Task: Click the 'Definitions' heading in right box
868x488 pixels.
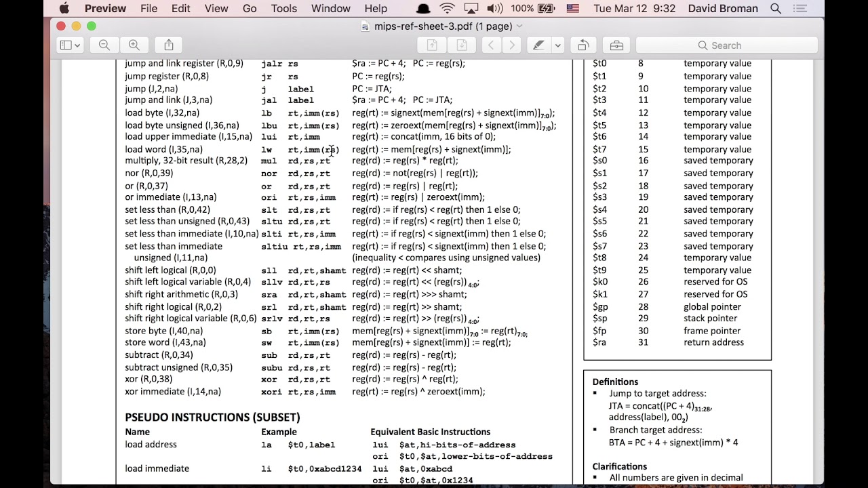Action: (615, 382)
